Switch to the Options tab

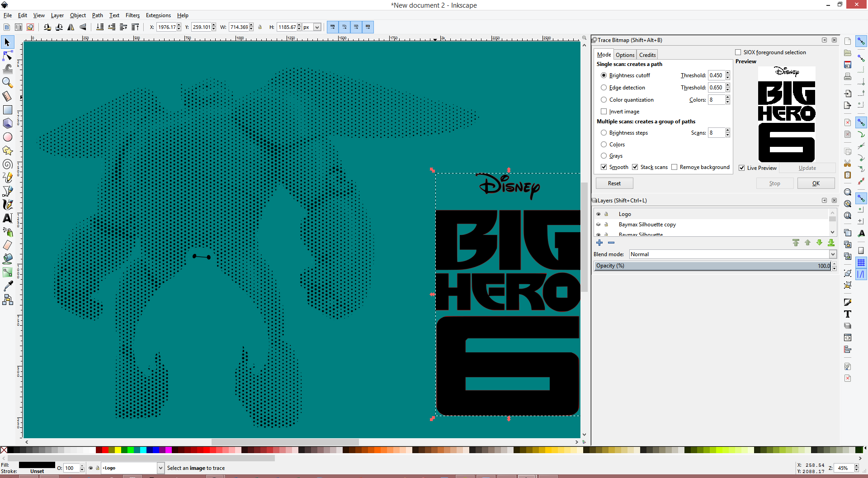[625, 55]
